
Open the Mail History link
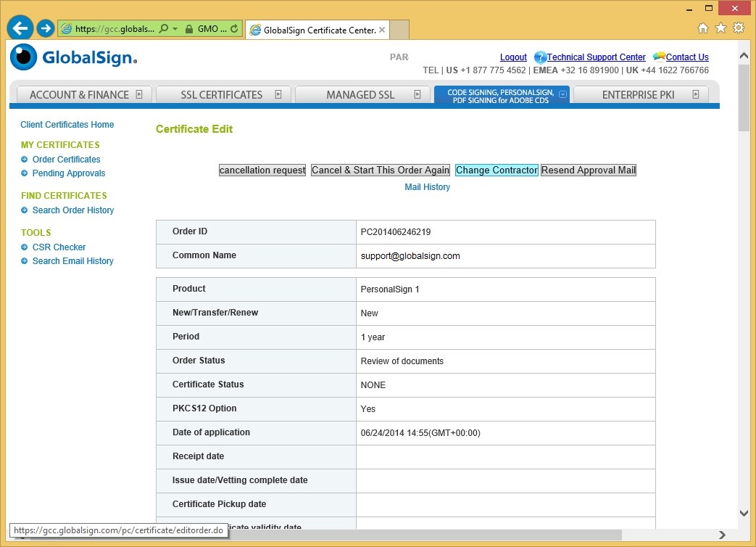point(427,187)
